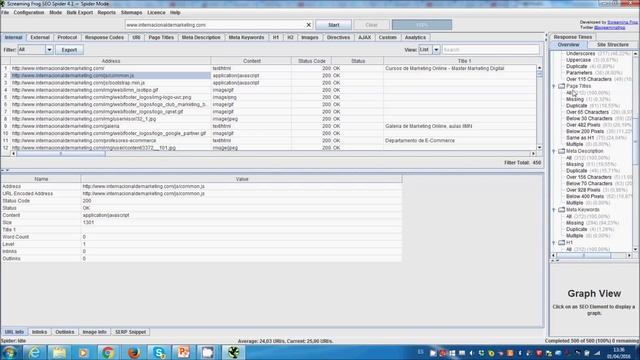Collapse the Page Titles tree node

tap(554, 86)
